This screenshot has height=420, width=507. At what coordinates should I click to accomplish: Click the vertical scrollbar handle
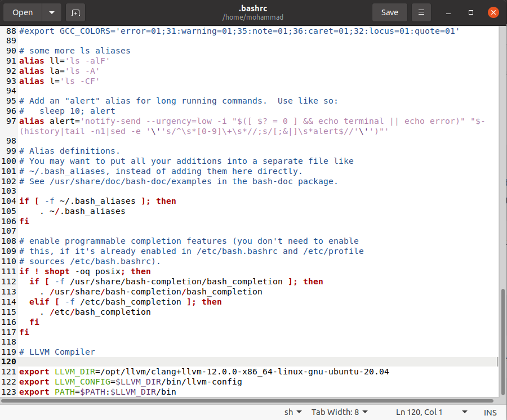pyautogui.click(x=502, y=342)
